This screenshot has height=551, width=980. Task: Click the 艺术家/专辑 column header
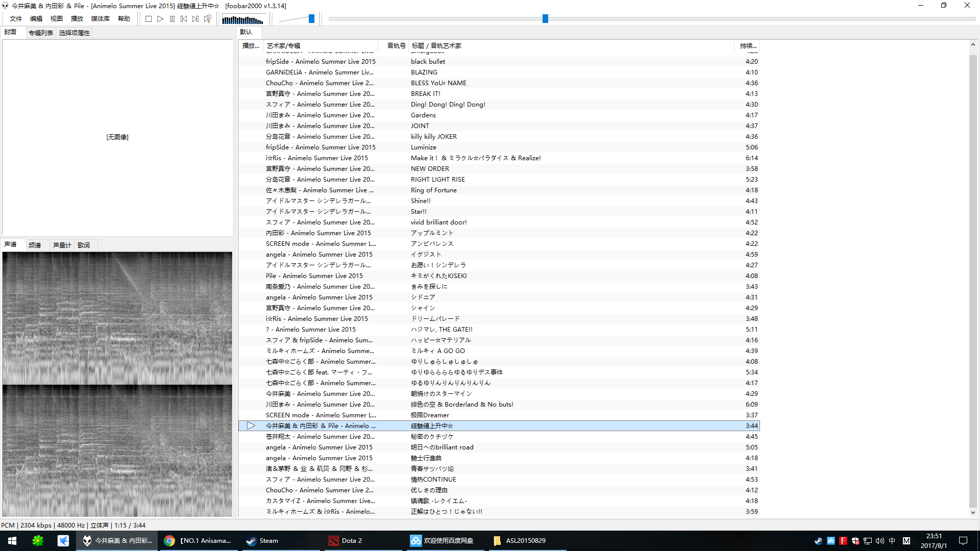tap(283, 45)
